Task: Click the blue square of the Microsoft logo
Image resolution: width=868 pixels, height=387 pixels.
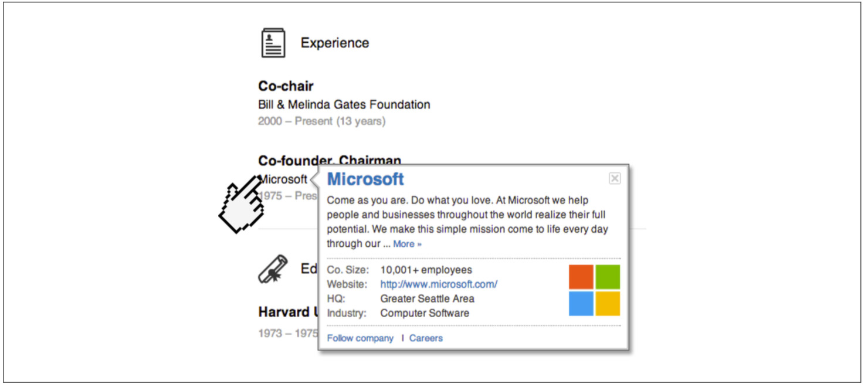Action: click(581, 304)
